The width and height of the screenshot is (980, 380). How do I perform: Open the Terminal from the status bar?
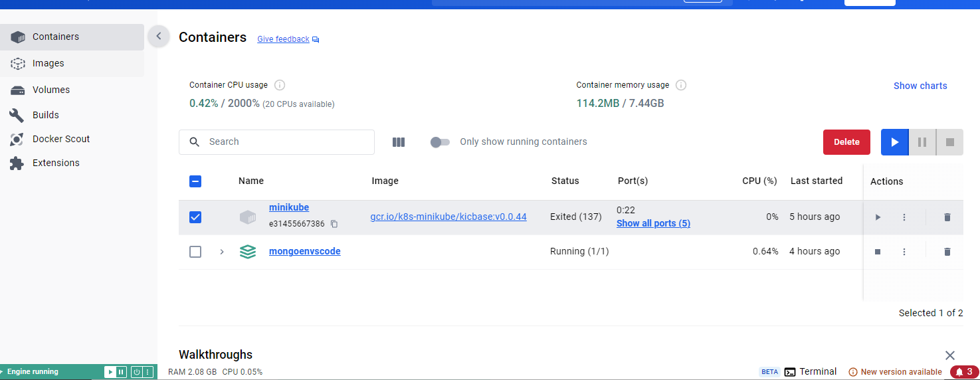(x=811, y=372)
